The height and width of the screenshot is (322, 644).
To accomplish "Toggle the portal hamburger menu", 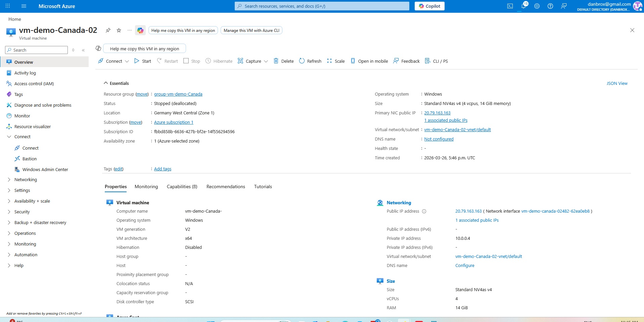I will pyautogui.click(x=24, y=6).
